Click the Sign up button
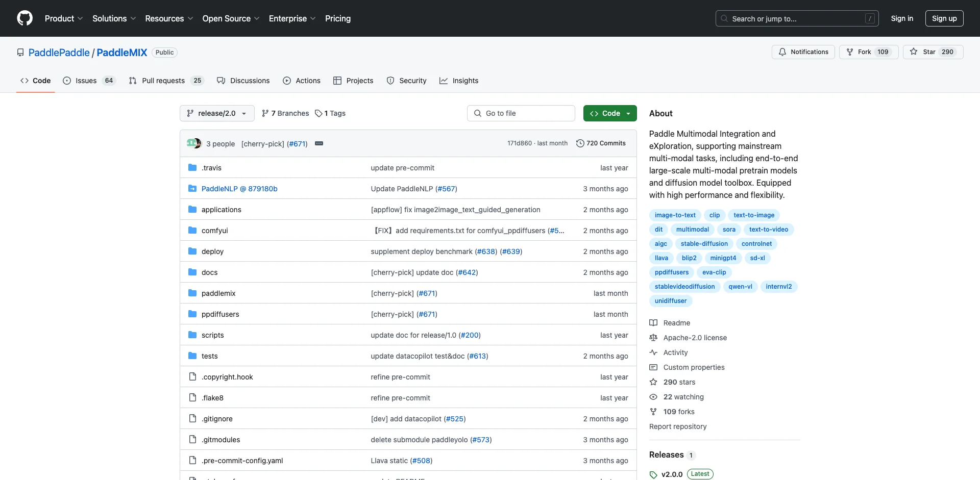Image resolution: width=980 pixels, height=480 pixels. tap(944, 18)
